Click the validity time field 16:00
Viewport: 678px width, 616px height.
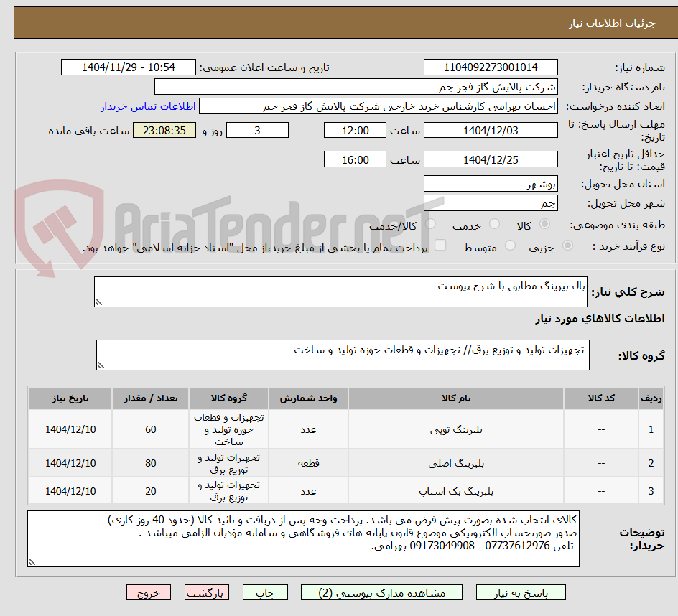tap(355, 159)
